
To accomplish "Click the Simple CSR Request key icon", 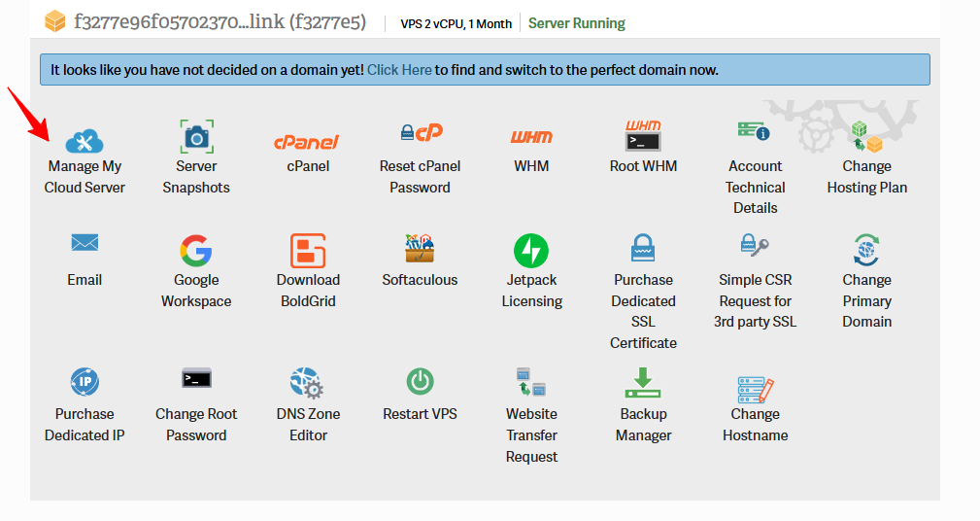I will 754,245.
